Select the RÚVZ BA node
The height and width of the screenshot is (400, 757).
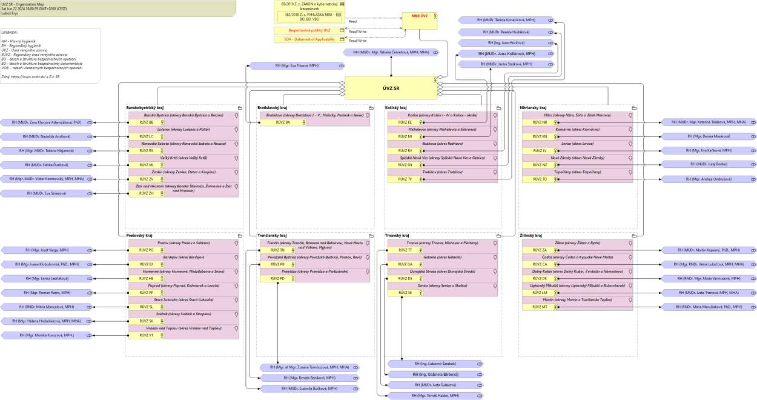[x=282, y=123]
